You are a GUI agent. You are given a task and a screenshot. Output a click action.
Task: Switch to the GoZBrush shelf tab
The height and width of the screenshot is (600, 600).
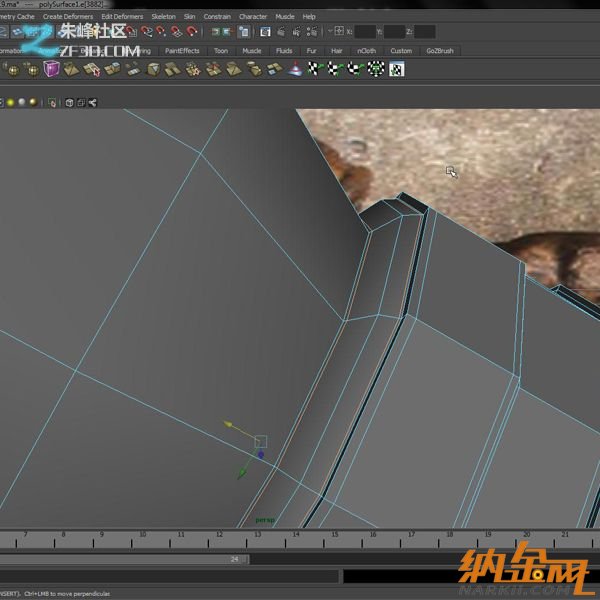click(x=440, y=51)
